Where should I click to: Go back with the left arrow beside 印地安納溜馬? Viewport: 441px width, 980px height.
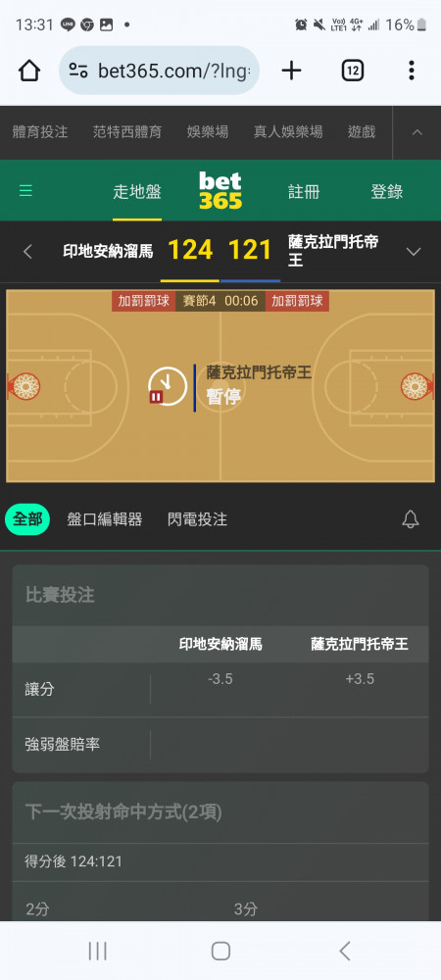pos(26,252)
